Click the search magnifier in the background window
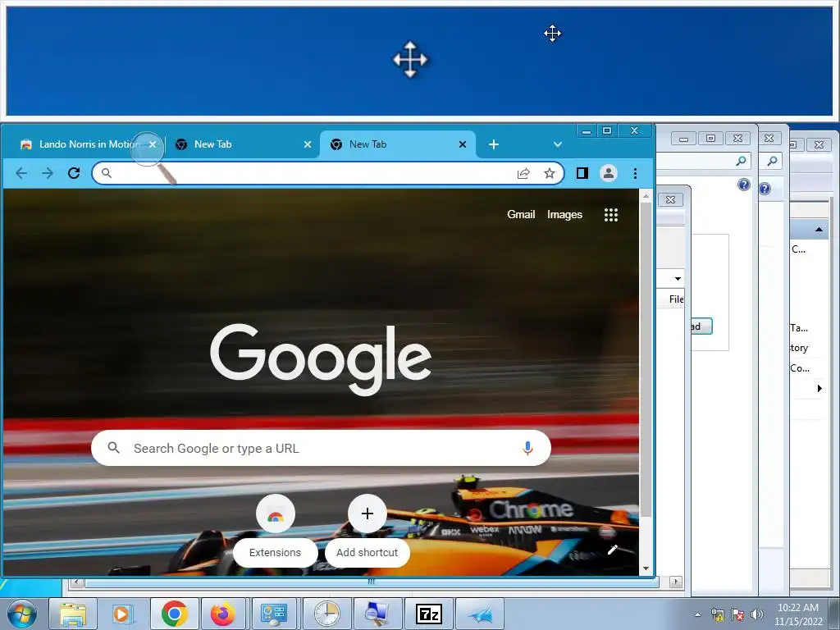 [742, 161]
